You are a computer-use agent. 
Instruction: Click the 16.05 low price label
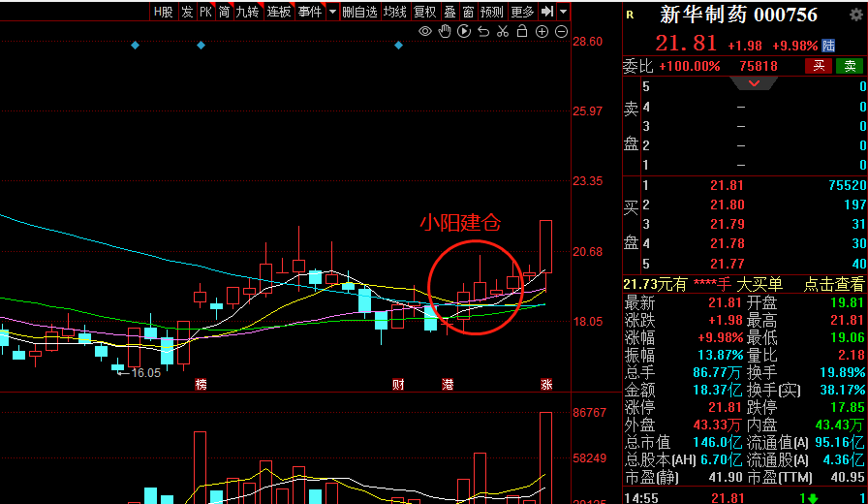click(x=145, y=373)
